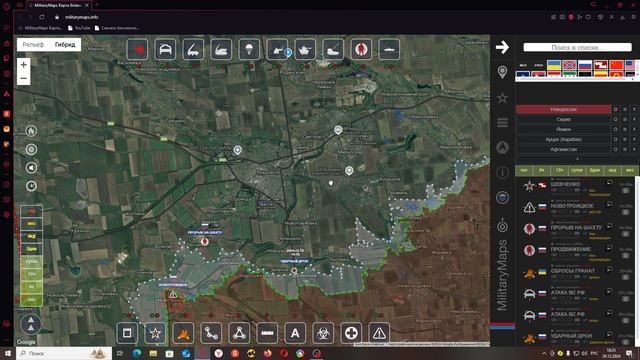640x360 pixels.
Task: Click the УДАРНЫЙ ДРОН marker on map
Action: pyautogui.click(x=294, y=270)
